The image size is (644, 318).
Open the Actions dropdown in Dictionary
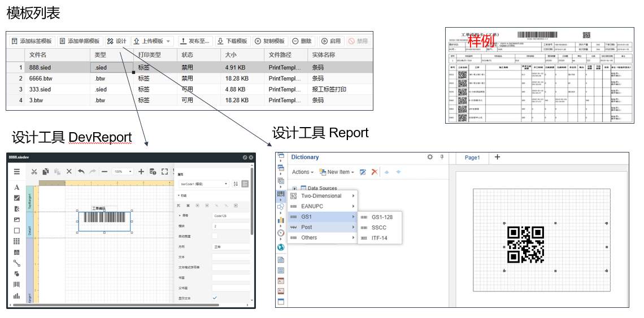tap(303, 172)
